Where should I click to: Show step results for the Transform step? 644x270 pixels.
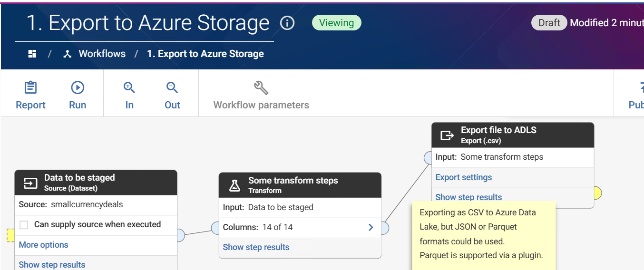[256, 247]
